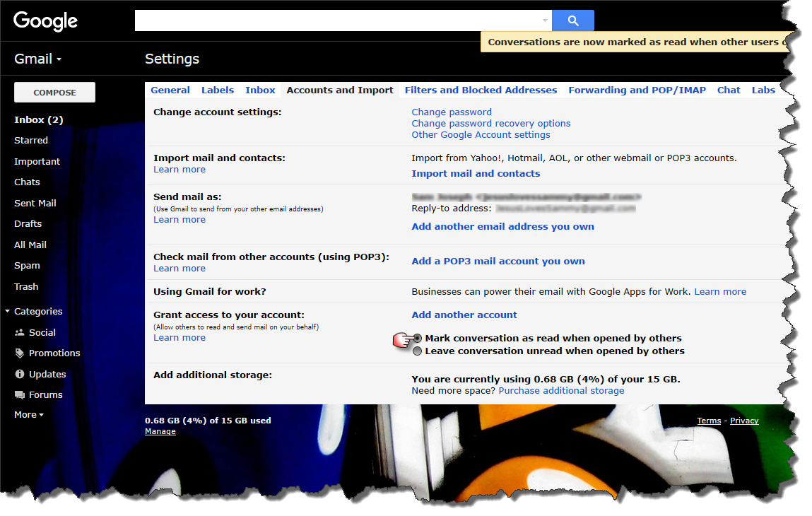Screen dimensions: 812x516
Task: Open the Privacy link
Action: pyautogui.click(x=744, y=421)
